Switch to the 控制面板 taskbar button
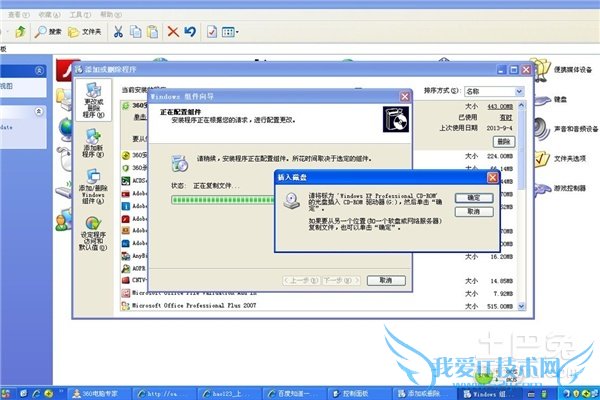The image size is (600, 400). pyautogui.click(x=359, y=394)
